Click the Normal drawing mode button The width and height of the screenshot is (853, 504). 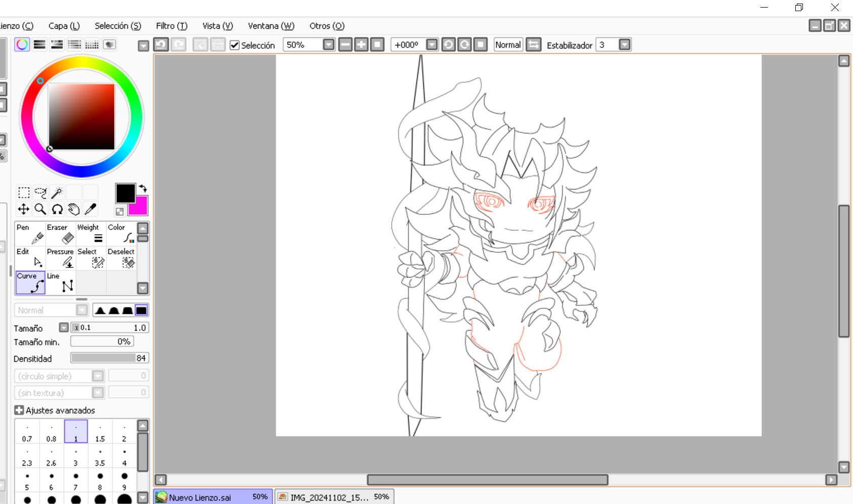[508, 44]
